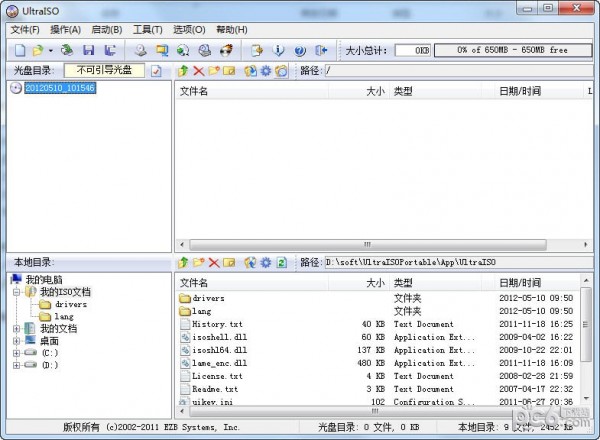This screenshot has width=600, height=440.
Task: Click the 不可引导光盘 bootable status button
Action: coord(104,70)
